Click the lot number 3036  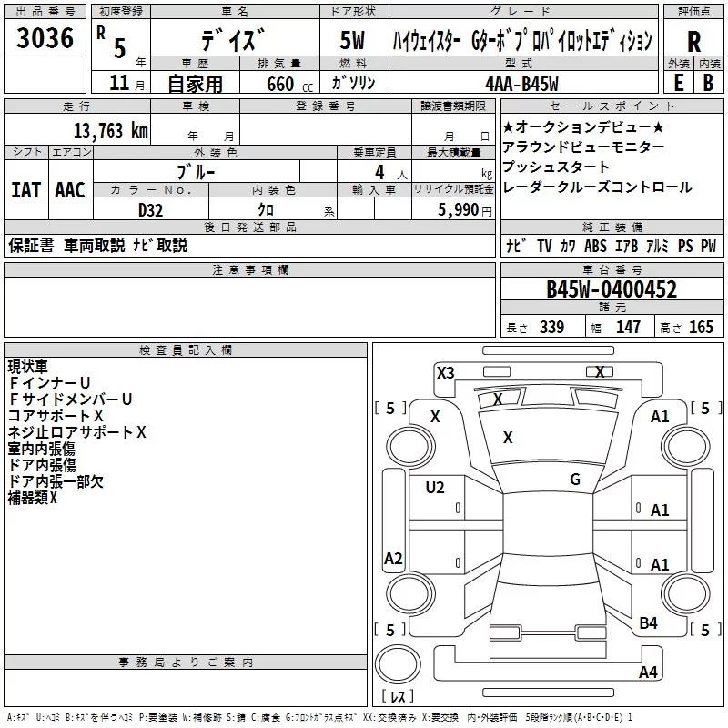(x=45, y=37)
